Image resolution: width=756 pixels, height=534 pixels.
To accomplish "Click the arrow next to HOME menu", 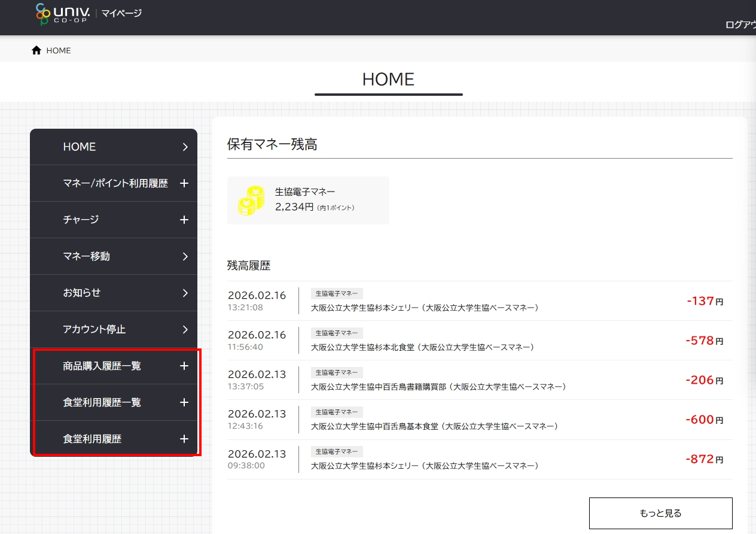I will pos(185,147).
